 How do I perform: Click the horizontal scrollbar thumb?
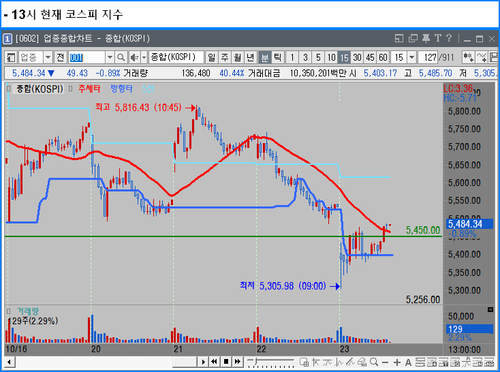pyautogui.click(x=184, y=362)
